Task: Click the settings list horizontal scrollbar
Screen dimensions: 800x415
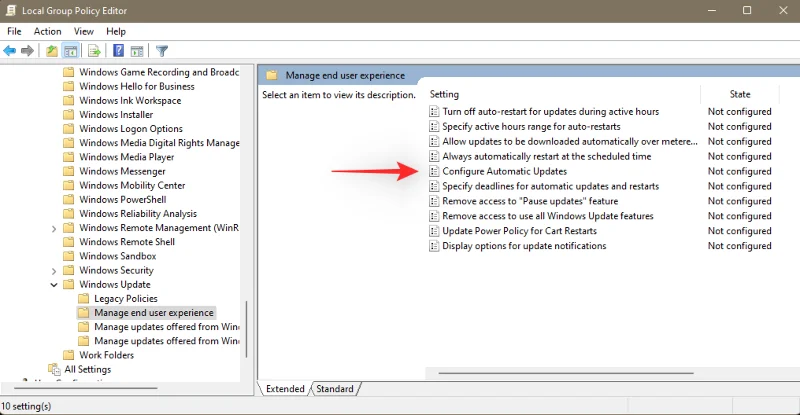Action: 565,373
